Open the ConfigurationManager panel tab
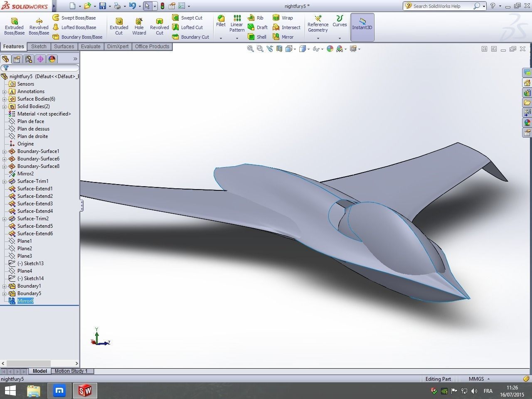 coord(29,59)
